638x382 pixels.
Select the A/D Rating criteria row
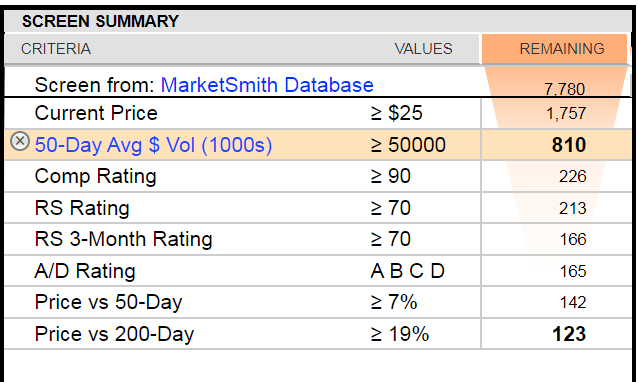click(x=318, y=271)
